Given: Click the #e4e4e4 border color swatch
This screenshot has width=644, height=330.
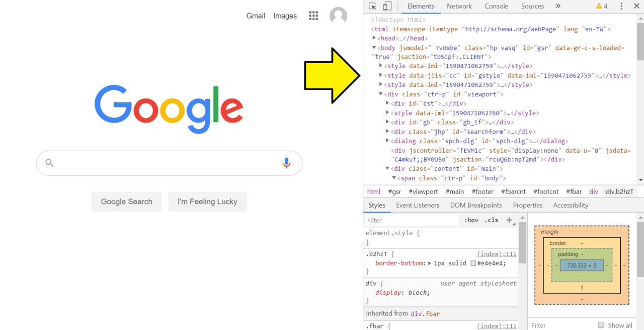Looking at the screenshot, I should point(473,263).
